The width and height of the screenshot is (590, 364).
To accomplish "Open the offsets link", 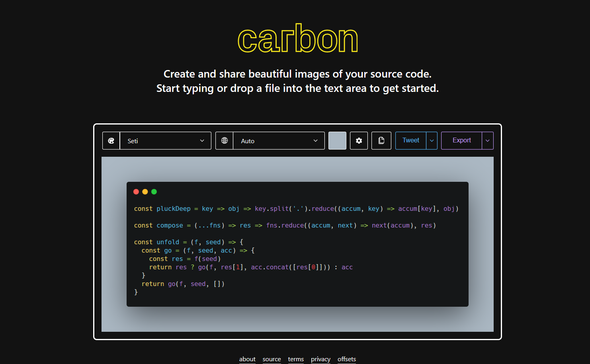I will (x=347, y=359).
